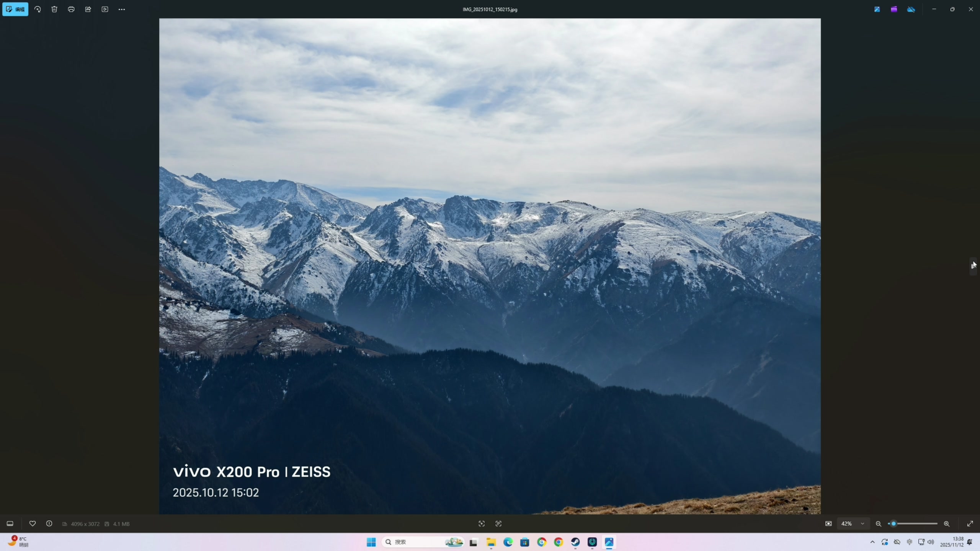This screenshot has height=551, width=980.
Task: Zoom in with the plus magnifier
Action: [x=947, y=524]
